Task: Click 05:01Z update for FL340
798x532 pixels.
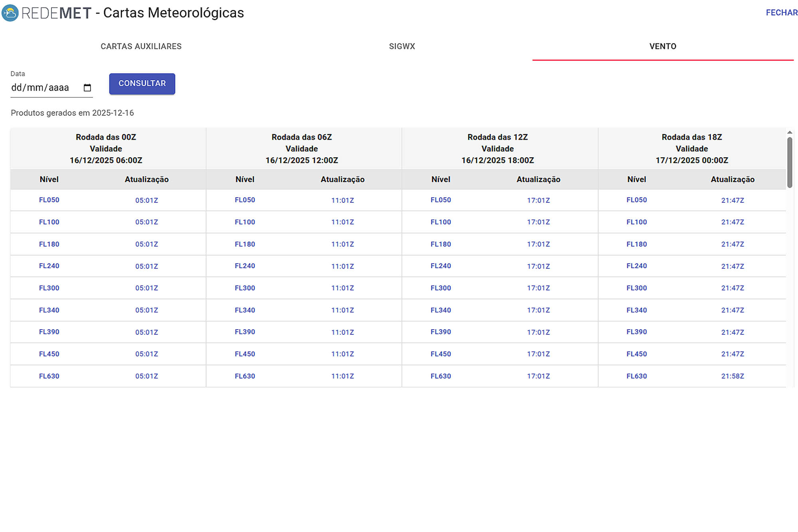Action: [146, 310]
